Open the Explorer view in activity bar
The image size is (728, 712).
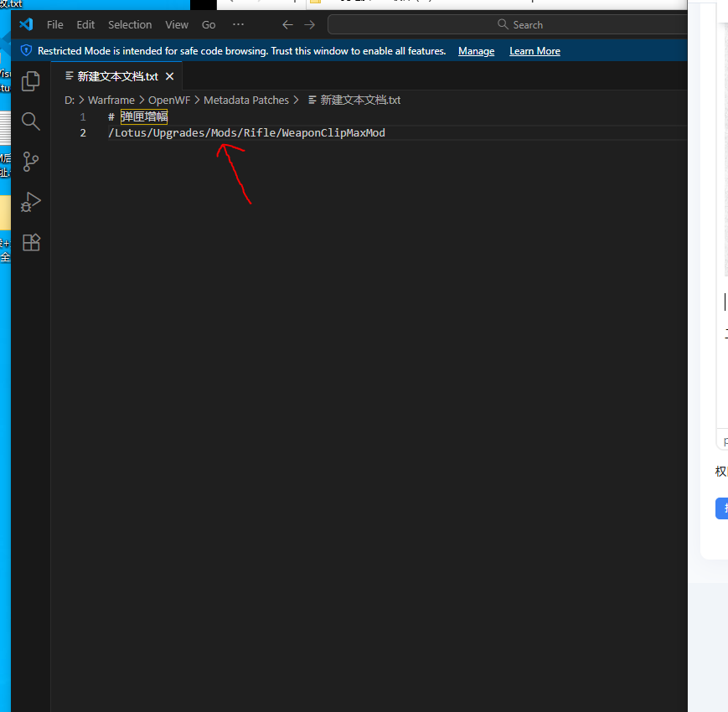[x=31, y=81]
